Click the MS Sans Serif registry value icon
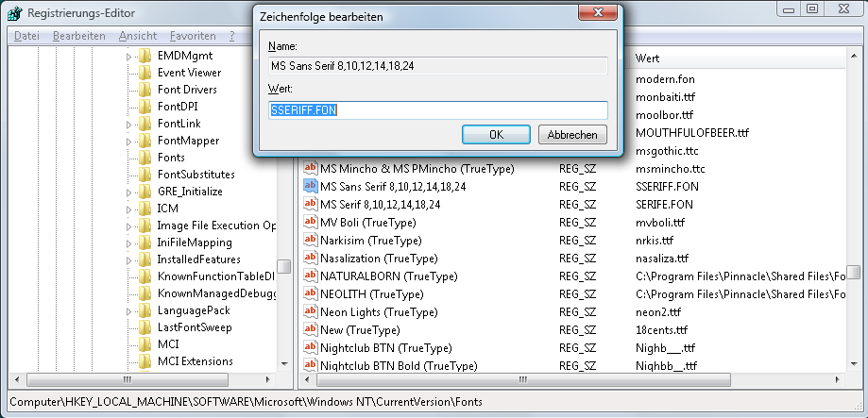This screenshot has height=418, width=868. point(310,187)
